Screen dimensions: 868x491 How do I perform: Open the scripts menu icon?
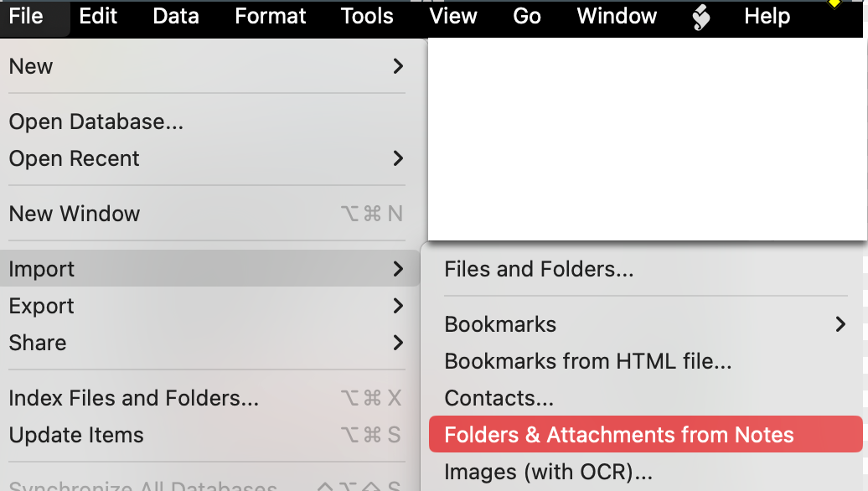pos(701,17)
